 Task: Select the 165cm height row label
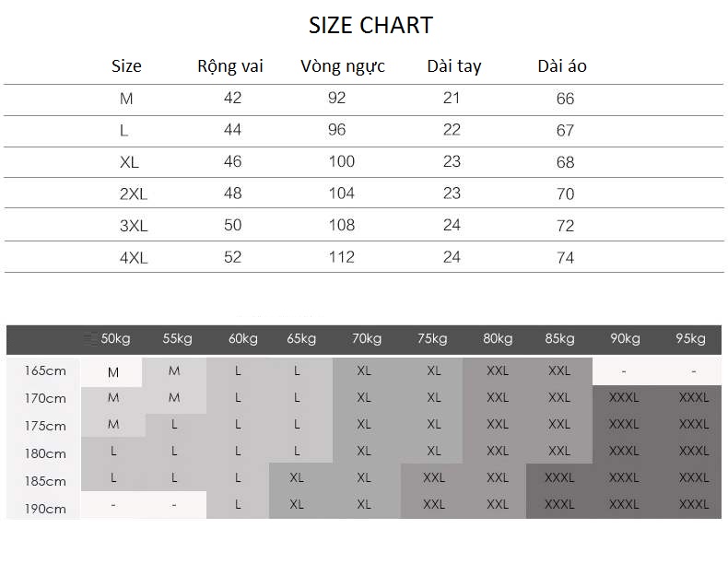45,371
